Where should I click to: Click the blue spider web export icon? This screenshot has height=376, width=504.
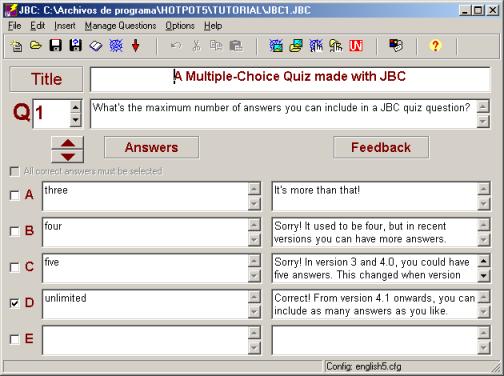coord(116,45)
